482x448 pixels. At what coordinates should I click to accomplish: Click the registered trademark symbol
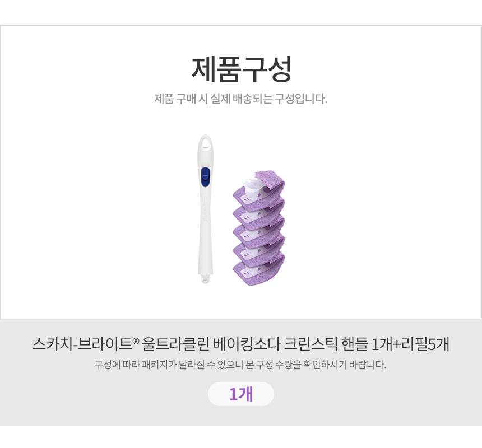136,341
